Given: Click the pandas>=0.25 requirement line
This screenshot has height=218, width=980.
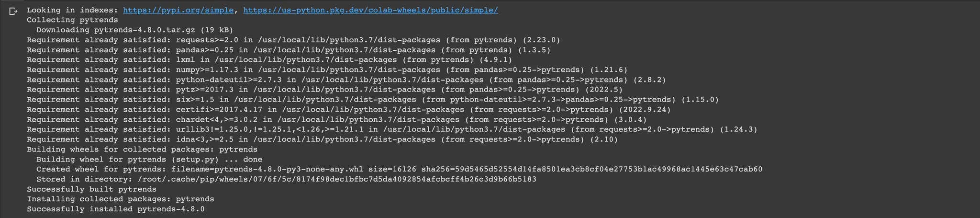Looking at the screenshot, I should [288, 50].
